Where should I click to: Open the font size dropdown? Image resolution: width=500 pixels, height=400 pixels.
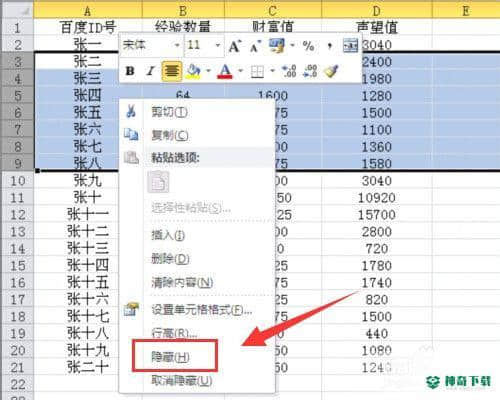pos(218,45)
